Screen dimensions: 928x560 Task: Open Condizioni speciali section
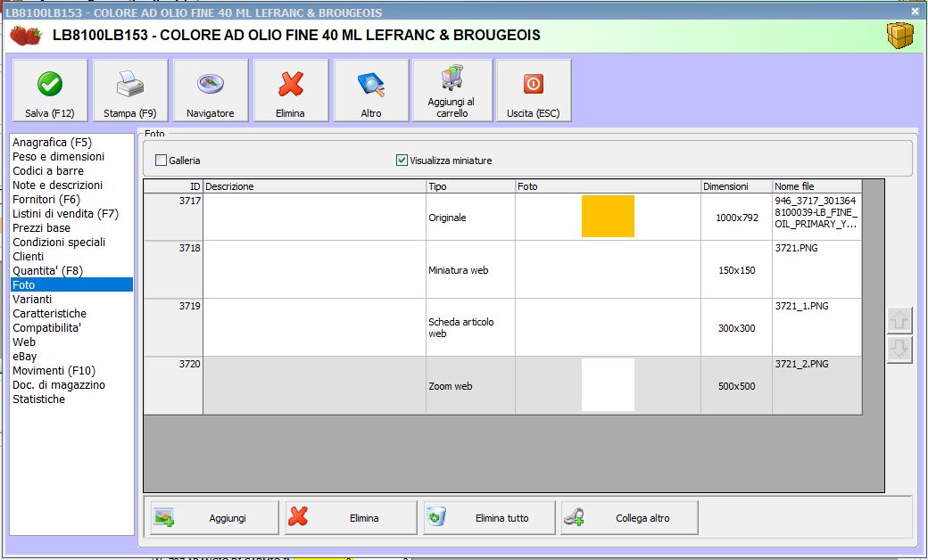pos(59,242)
